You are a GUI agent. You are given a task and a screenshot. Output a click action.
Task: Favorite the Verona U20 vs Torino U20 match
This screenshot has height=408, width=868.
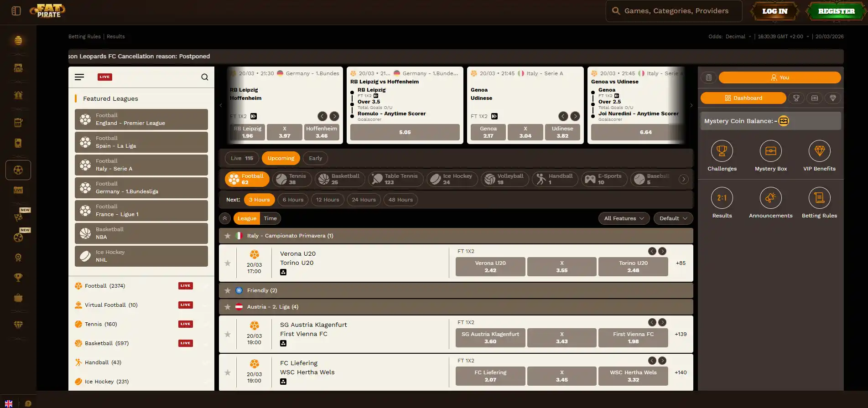point(228,263)
